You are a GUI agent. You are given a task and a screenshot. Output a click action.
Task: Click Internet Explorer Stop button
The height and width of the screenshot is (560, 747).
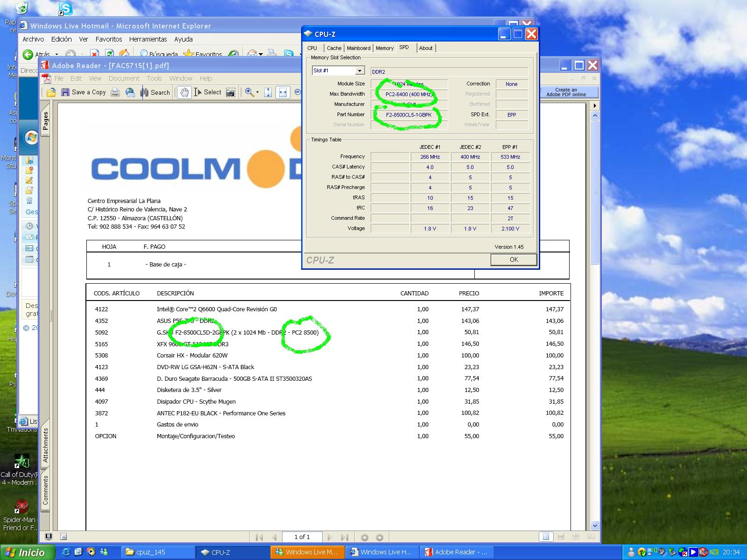pos(94,55)
